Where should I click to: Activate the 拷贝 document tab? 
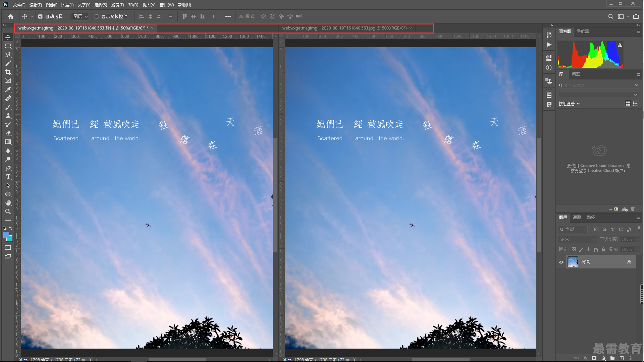tap(83, 28)
